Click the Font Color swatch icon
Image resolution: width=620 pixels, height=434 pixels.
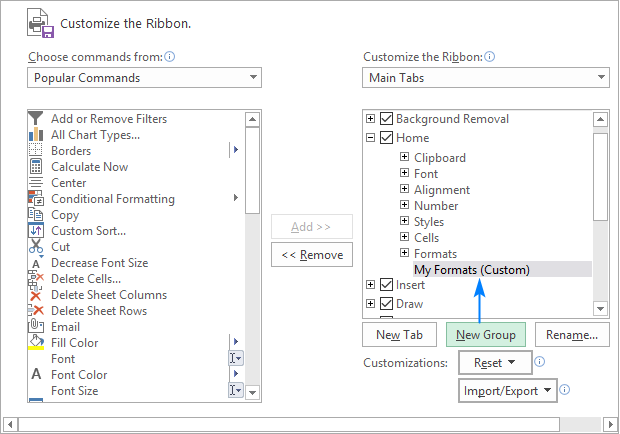(36, 375)
